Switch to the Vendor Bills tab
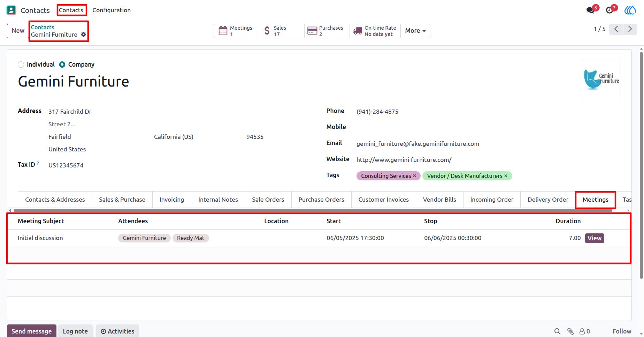 [x=439, y=200]
